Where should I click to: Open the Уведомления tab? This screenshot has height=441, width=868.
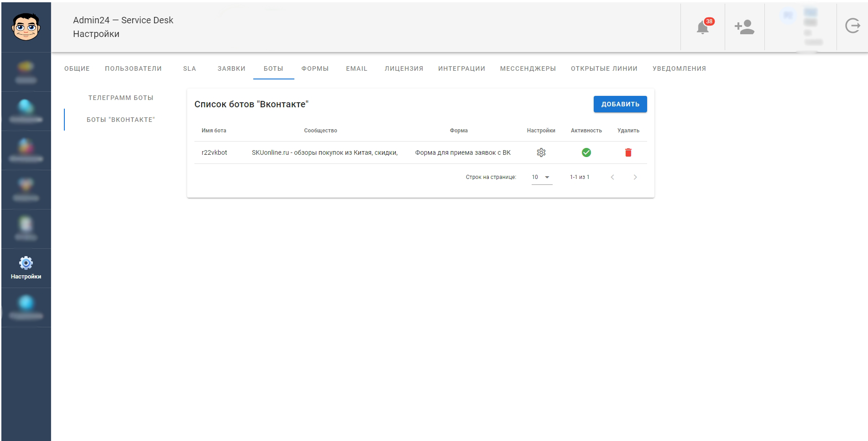coord(679,68)
